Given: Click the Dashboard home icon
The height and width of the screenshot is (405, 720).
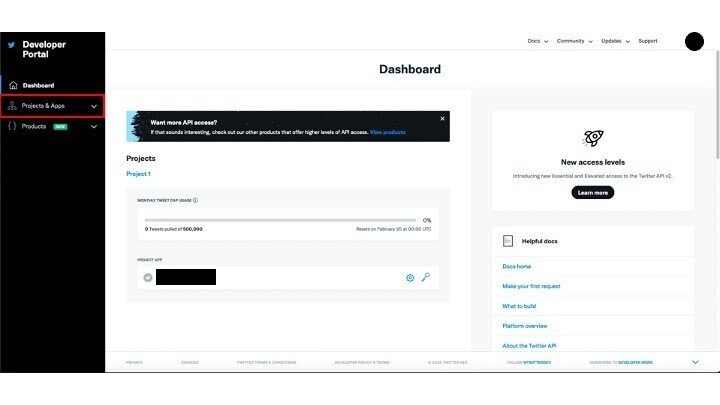Looking at the screenshot, I should 13,85.
